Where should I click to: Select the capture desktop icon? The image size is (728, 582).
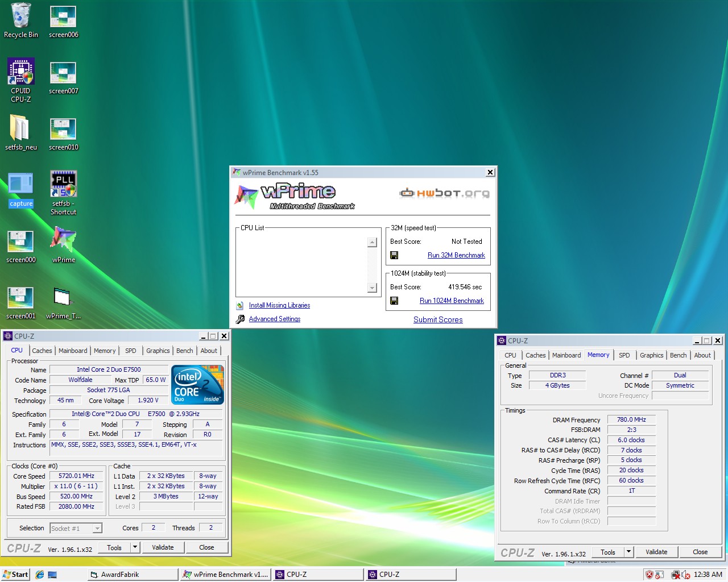(x=20, y=189)
